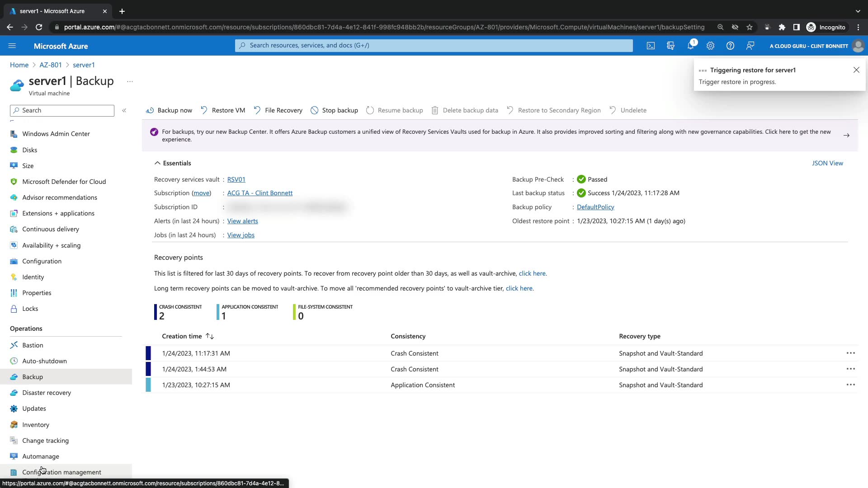The image size is (868, 488).
Task: Click Backup now toolbar button
Action: [x=169, y=110]
